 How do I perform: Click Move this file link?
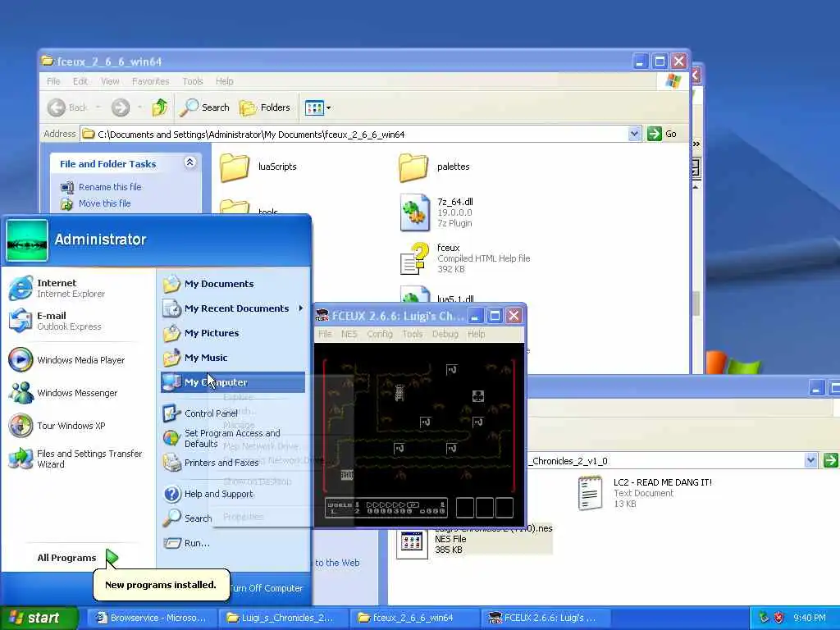click(104, 203)
